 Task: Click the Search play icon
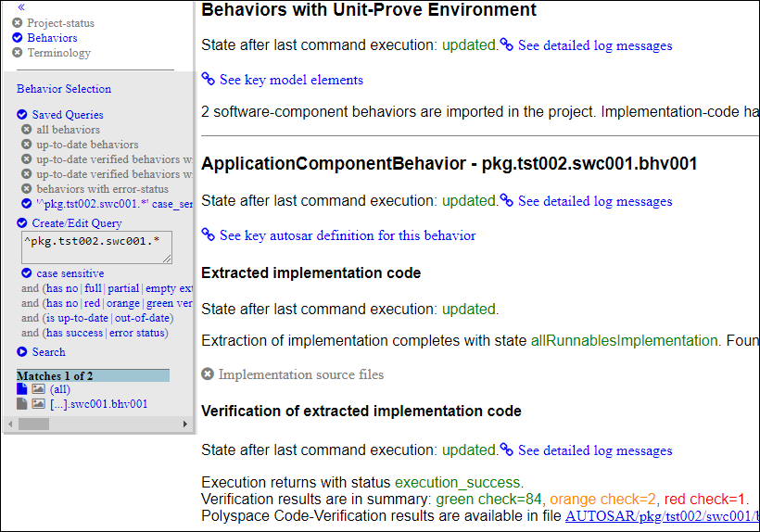coord(22,352)
